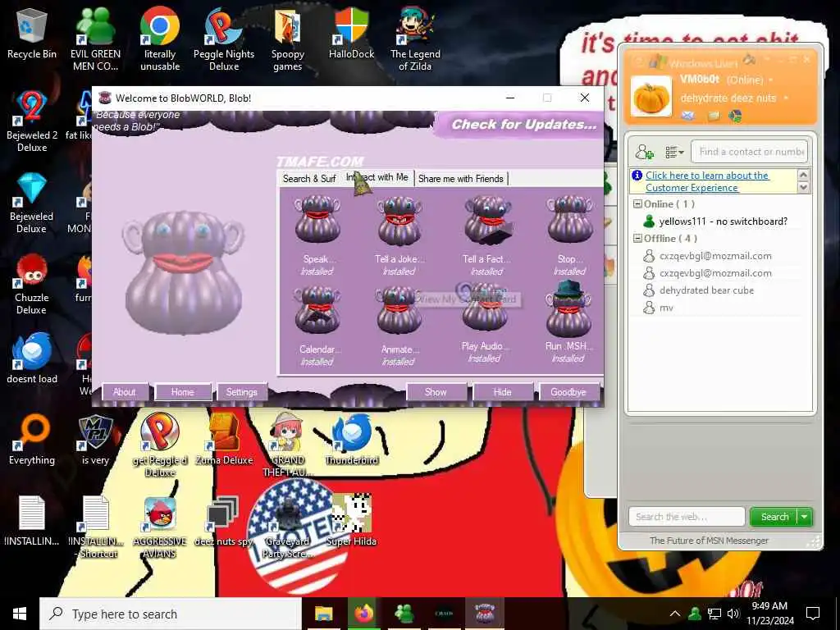The width and height of the screenshot is (840, 630).
Task: Open the Zuma Deluxe shortcut
Action: coord(224,440)
